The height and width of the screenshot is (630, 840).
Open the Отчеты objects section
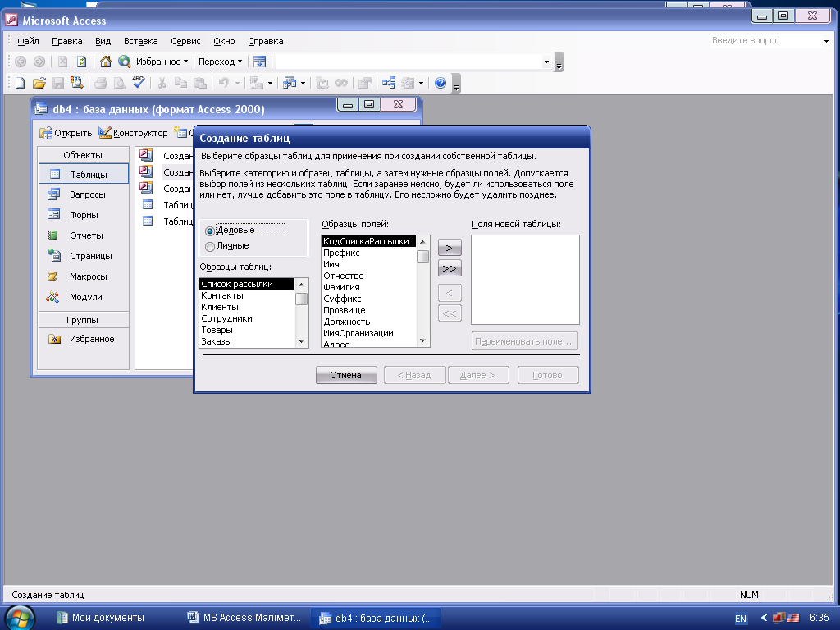[86, 235]
